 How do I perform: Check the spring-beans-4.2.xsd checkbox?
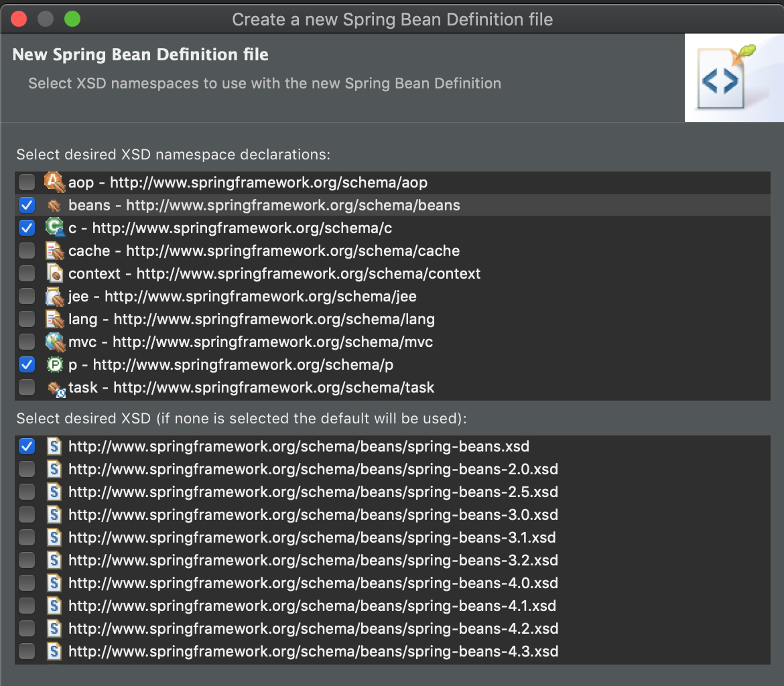point(27,628)
